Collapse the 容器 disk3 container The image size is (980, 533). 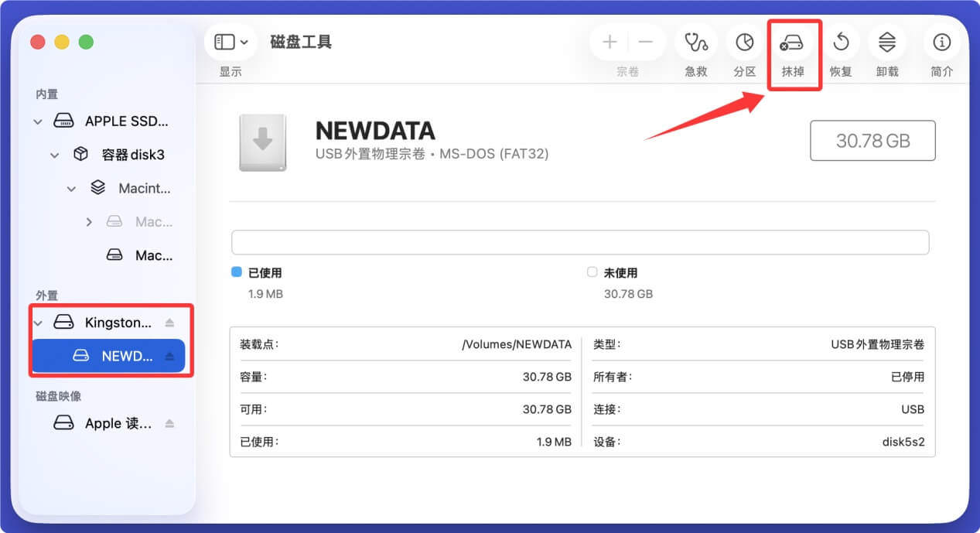pyautogui.click(x=55, y=155)
